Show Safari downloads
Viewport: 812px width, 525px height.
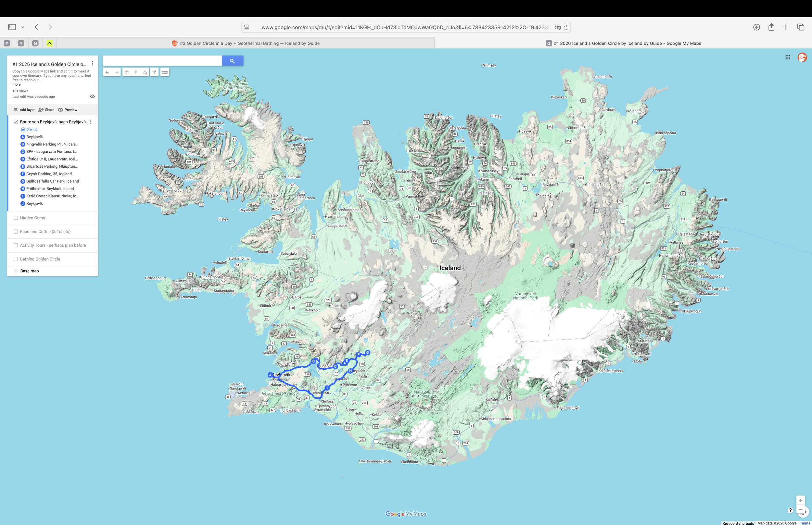[x=756, y=27]
